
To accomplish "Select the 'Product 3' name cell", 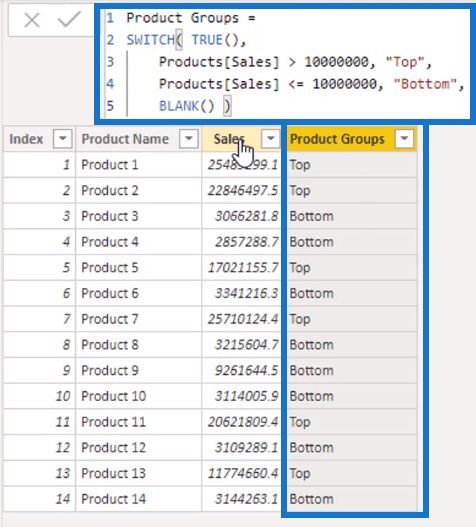I will pyautogui.click(x=139, y=216).
